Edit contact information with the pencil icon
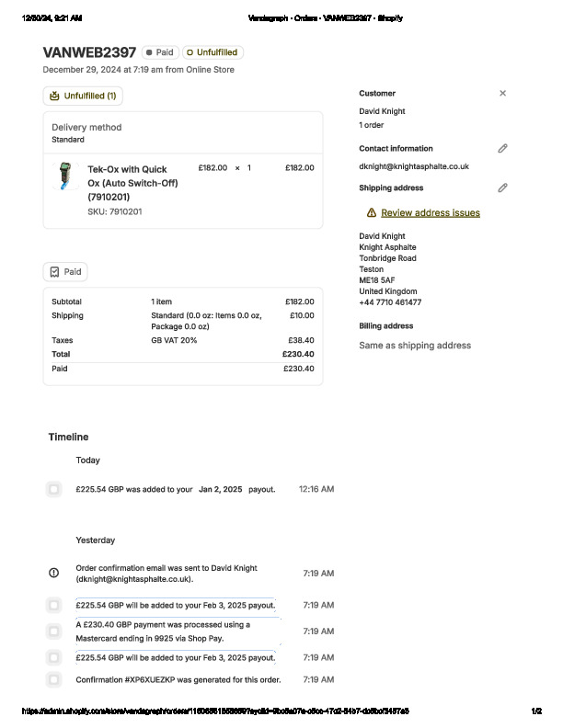Image resolution: width=563 pixels, height=728 pixels. (502, 148)
